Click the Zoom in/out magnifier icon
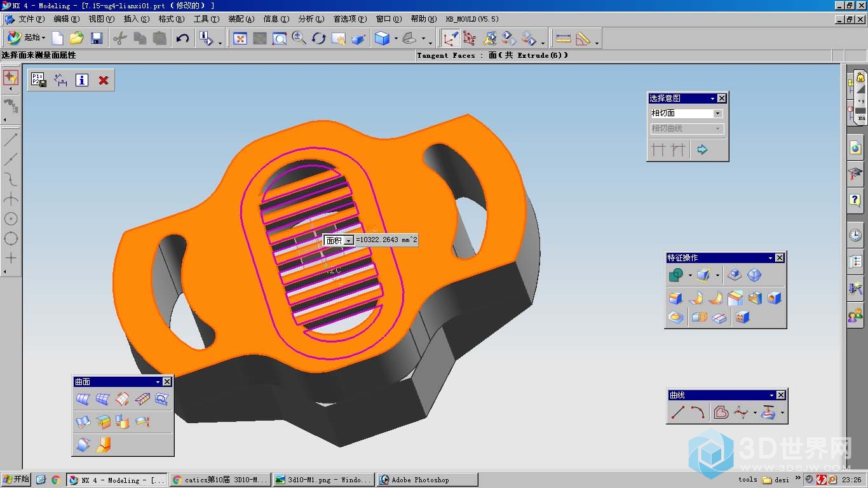The image size is (868, 488). pyautogui.click(x=299, y=39)
